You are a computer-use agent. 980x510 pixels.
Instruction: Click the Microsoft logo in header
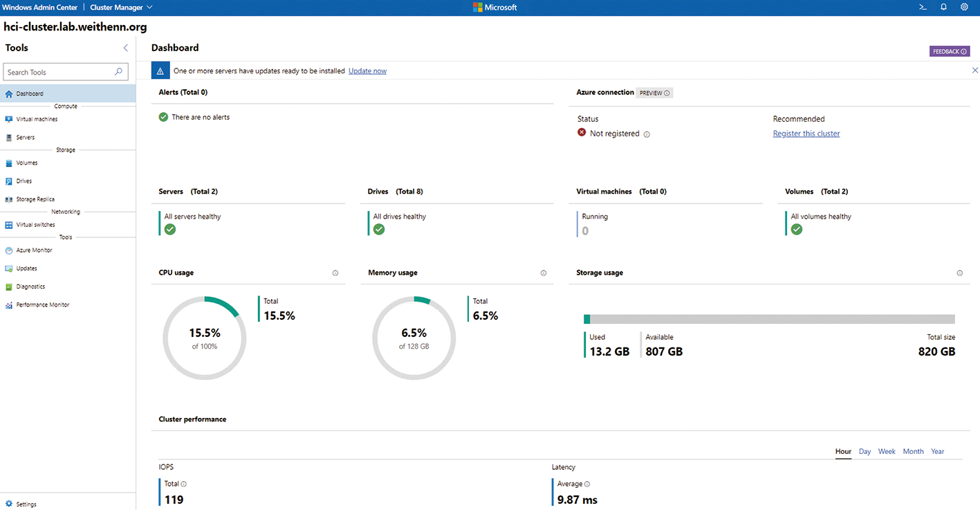coord(494,7)
